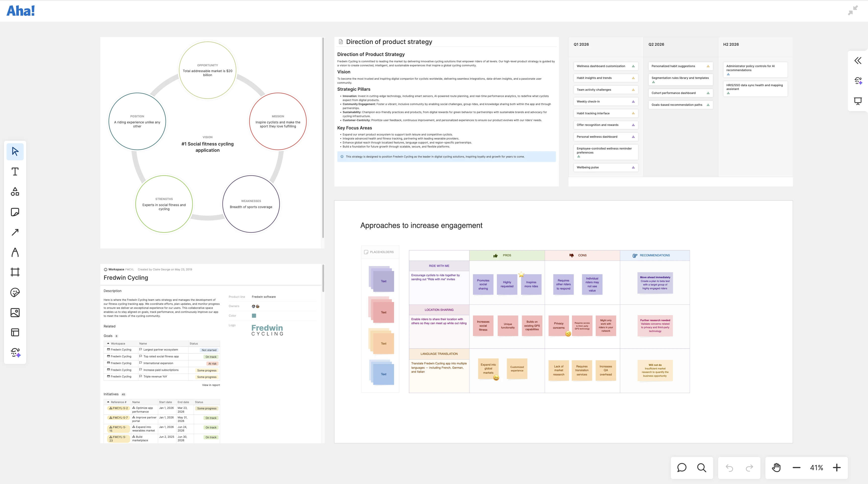Toggle the hand pan mode
868x484 pixels.
click(x=776, y=467)
